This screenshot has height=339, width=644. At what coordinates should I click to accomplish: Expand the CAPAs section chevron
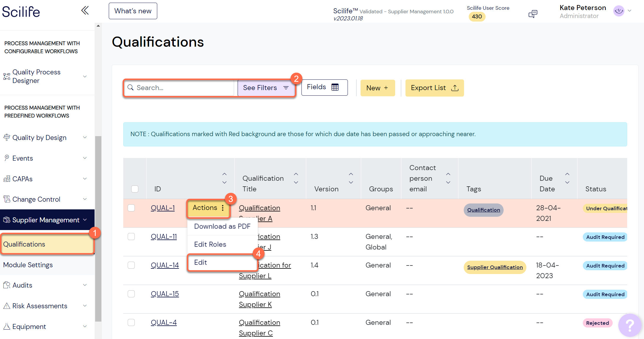(x=85, y=179)
